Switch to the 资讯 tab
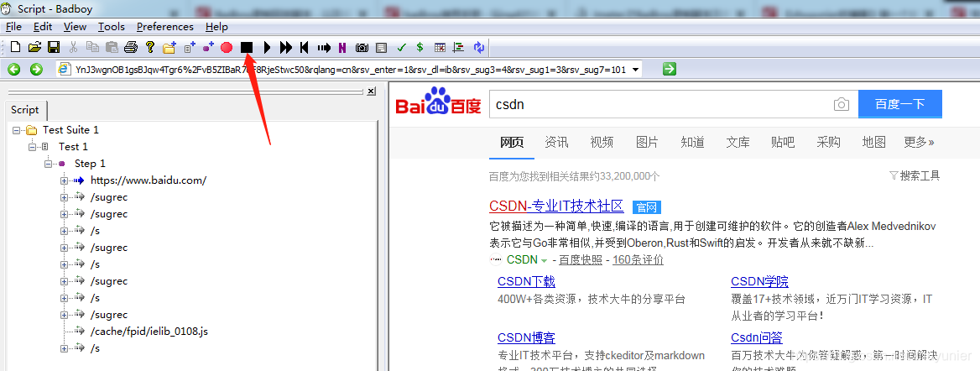 [556, 142]
